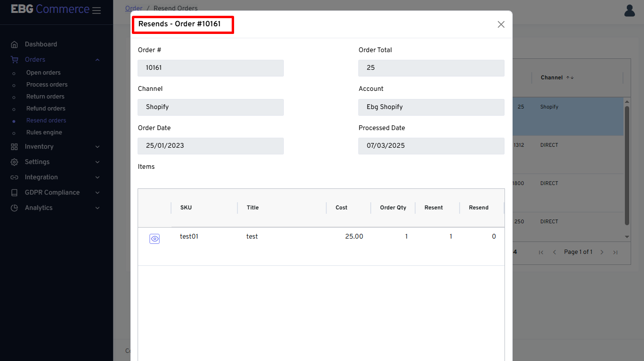Click the Dashboard home icon

pyautogui.click(x=14, y=44)
